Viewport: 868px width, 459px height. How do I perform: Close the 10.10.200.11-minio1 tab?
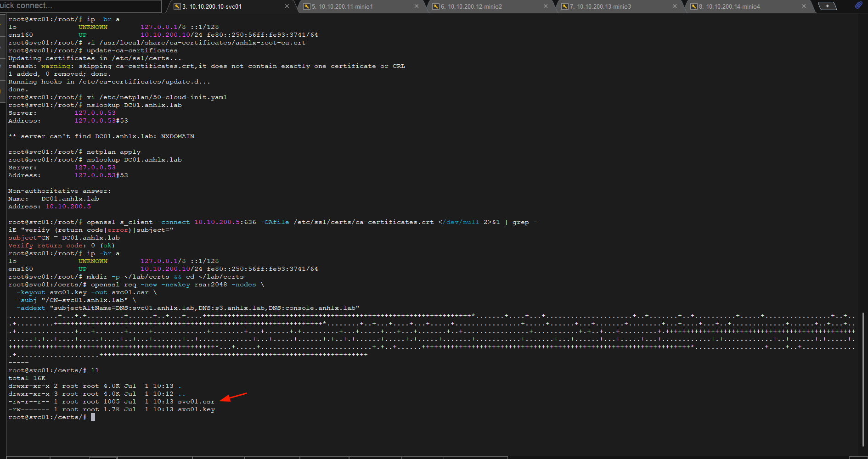click(x=417, y=6)
